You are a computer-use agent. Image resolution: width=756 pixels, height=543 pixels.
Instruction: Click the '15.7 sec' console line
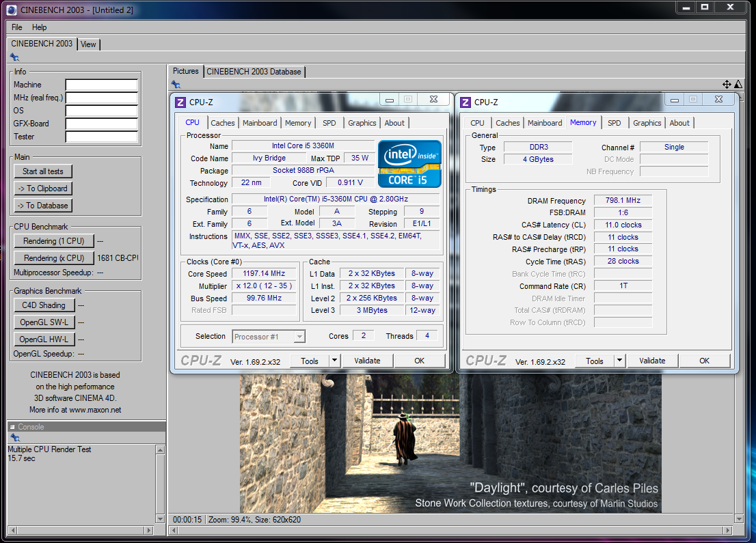tap(21, 458)
